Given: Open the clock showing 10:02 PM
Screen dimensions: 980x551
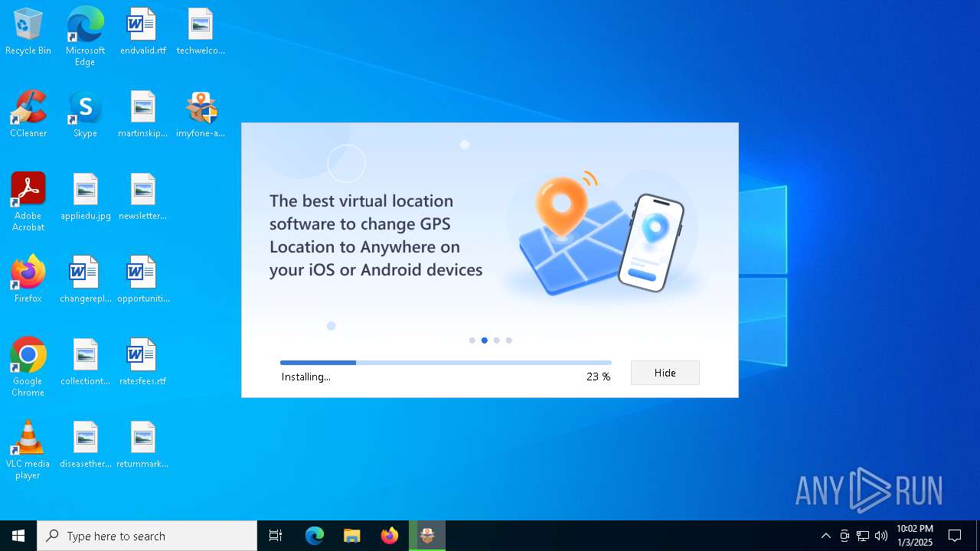Looking at the screenshot, I should [x=915, y=536].
